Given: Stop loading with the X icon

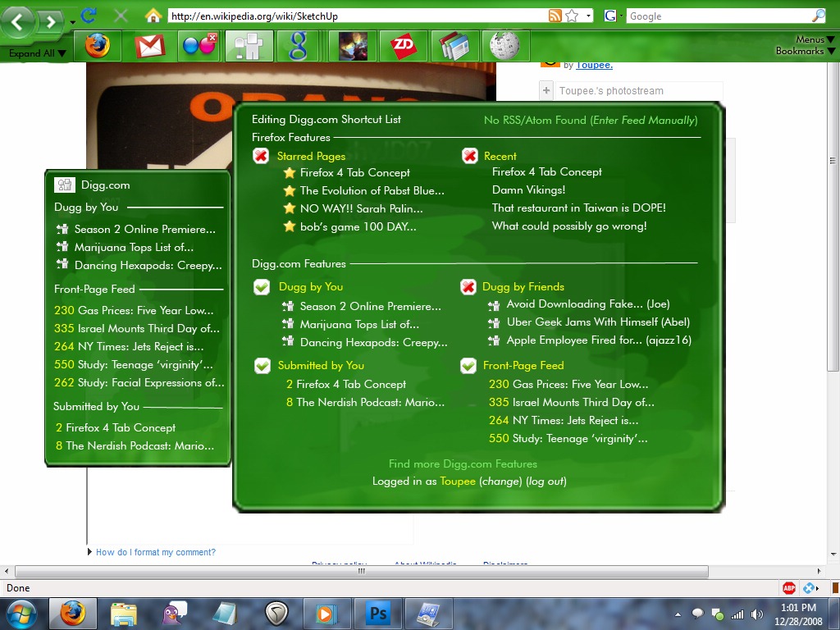Looking at the screenshot, I should click(121, 16).
